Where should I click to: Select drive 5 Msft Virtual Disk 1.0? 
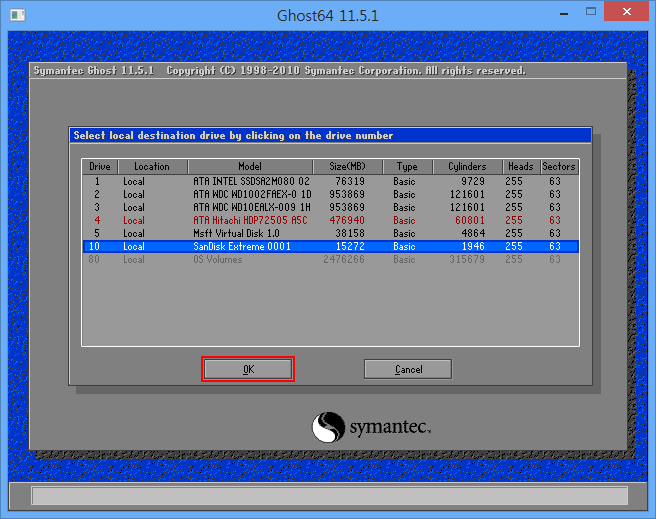331,233
